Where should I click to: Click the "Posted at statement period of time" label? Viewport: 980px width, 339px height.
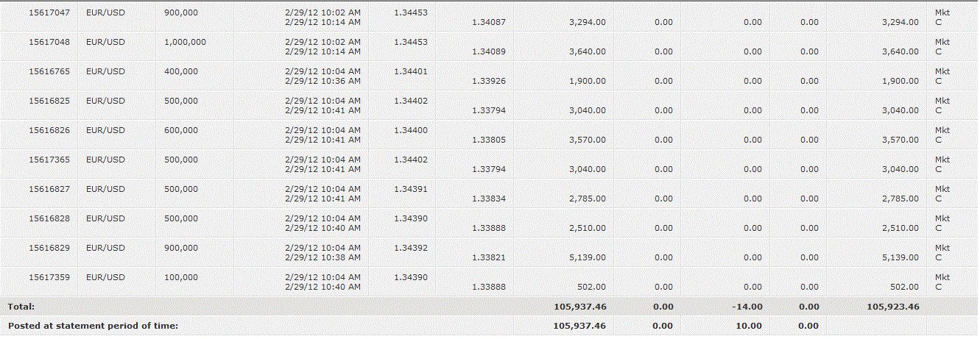tap(94, 325)
